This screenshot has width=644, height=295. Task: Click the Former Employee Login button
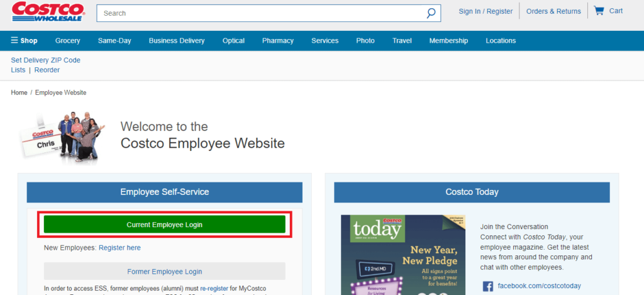tap(164, 272)
